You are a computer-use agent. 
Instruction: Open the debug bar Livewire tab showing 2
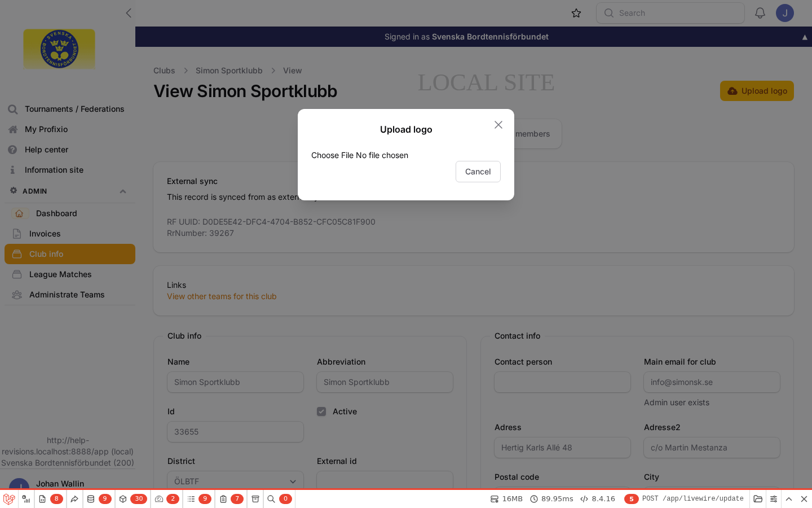tap(166, 499)
